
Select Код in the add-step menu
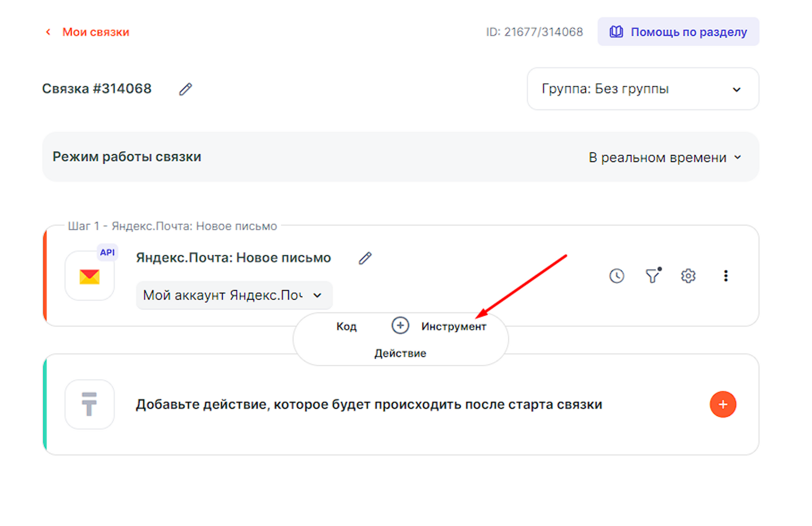click(x=347, y=326)
